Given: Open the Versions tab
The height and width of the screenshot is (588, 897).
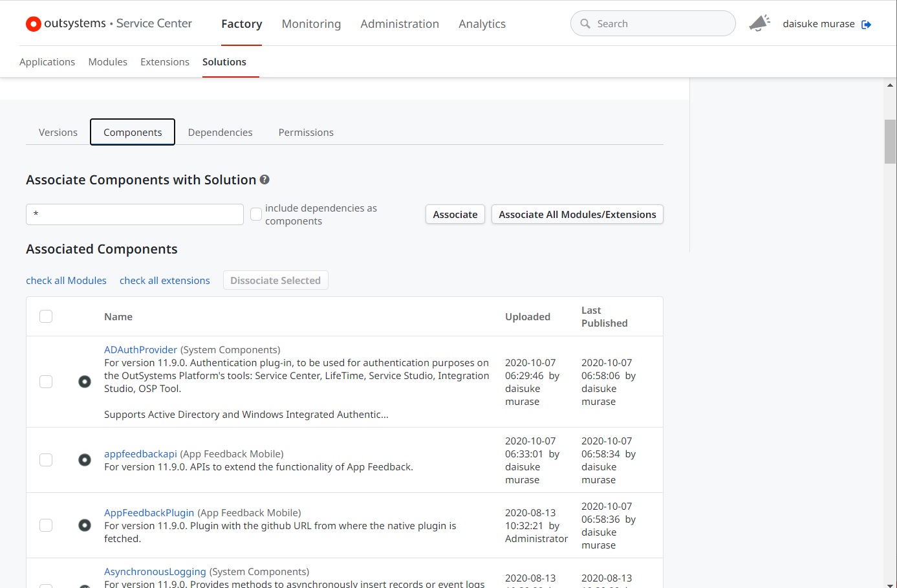Looking at the screenshot, I should coord(58,132).
